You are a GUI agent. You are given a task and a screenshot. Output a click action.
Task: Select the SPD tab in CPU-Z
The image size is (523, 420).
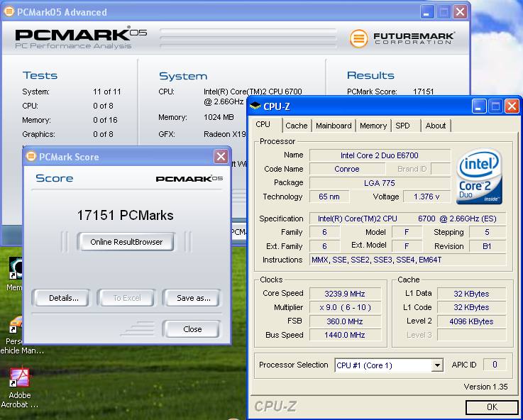tap(402, 126)
